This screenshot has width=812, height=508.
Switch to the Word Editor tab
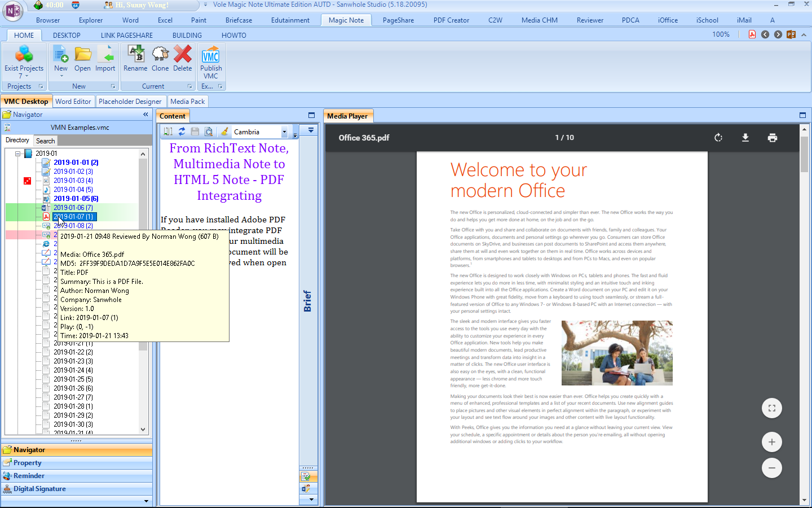[73, 102]
